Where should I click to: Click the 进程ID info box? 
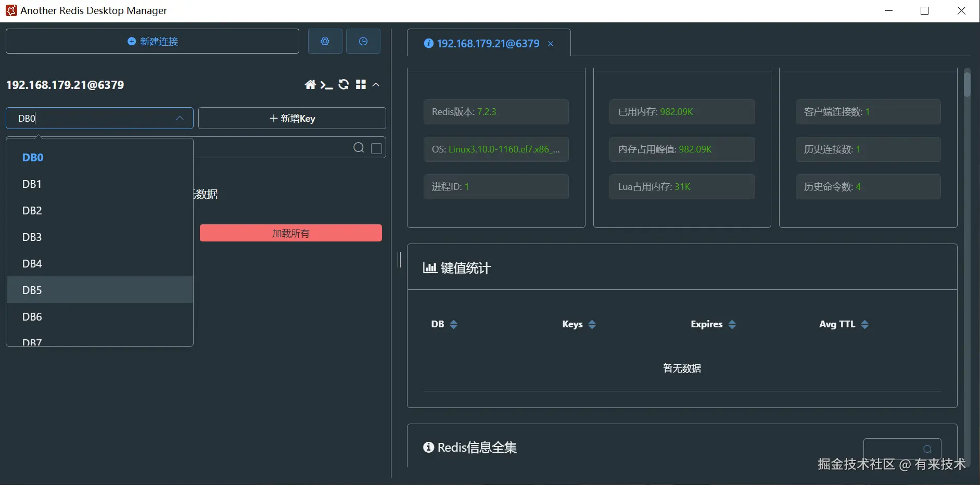coord(496,187)
